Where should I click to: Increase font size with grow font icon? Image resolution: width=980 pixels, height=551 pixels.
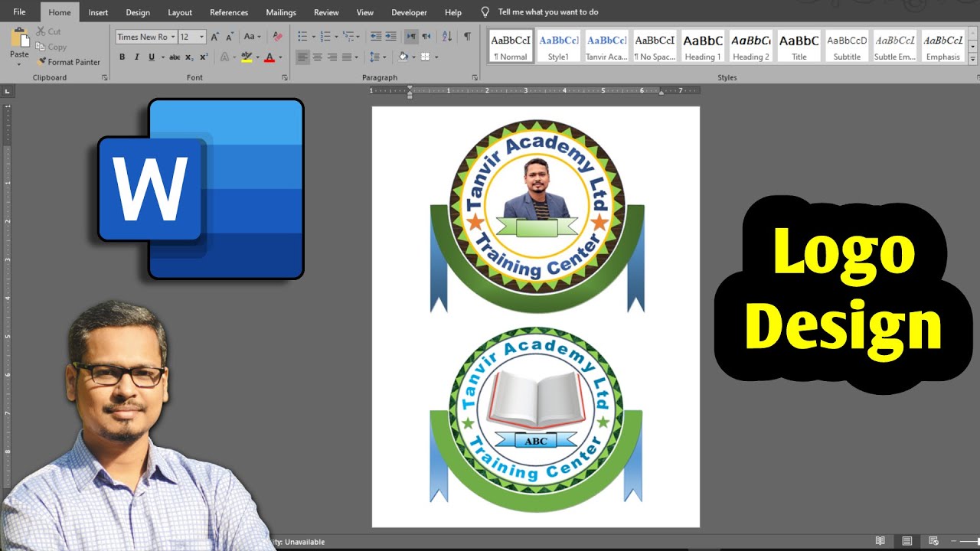pos(215,37)
